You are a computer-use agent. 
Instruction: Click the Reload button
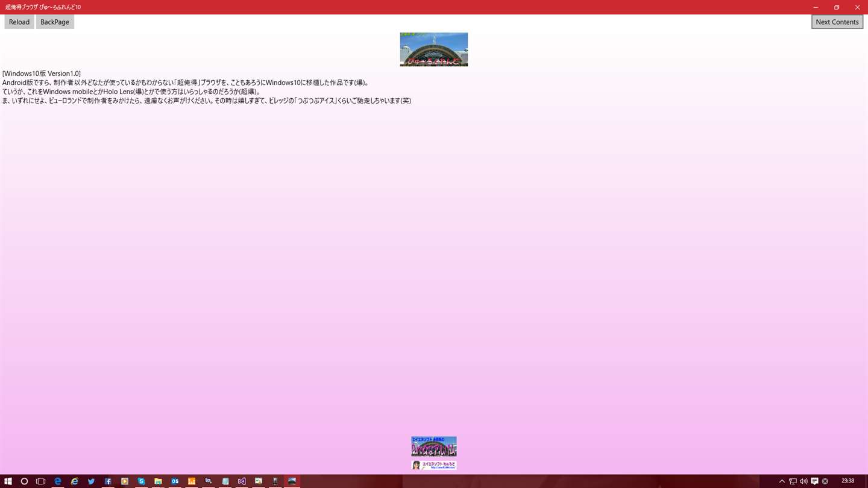tap(19, 22)
